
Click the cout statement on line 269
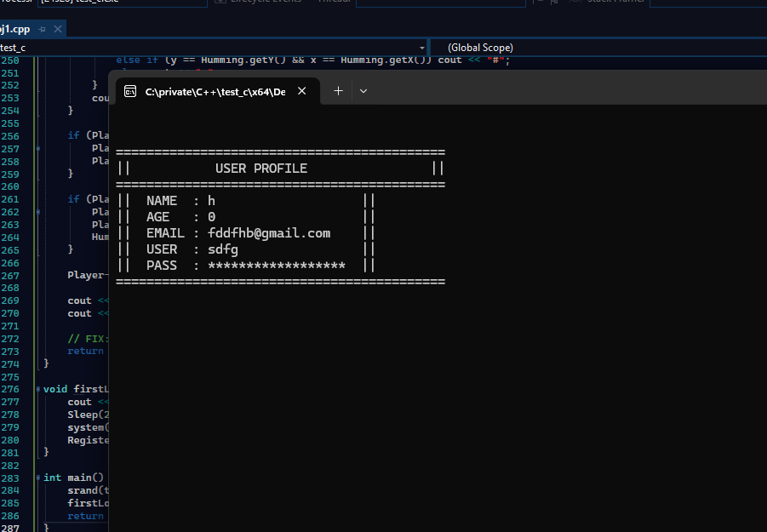[88, 300]
